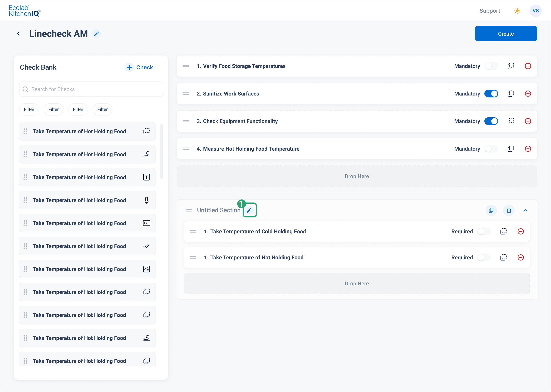The height and width of the screenshot is (392, 551).
Task: Enable Required for Hot Holding Food in Untitled Section
Action: click(x=484, y=258)
